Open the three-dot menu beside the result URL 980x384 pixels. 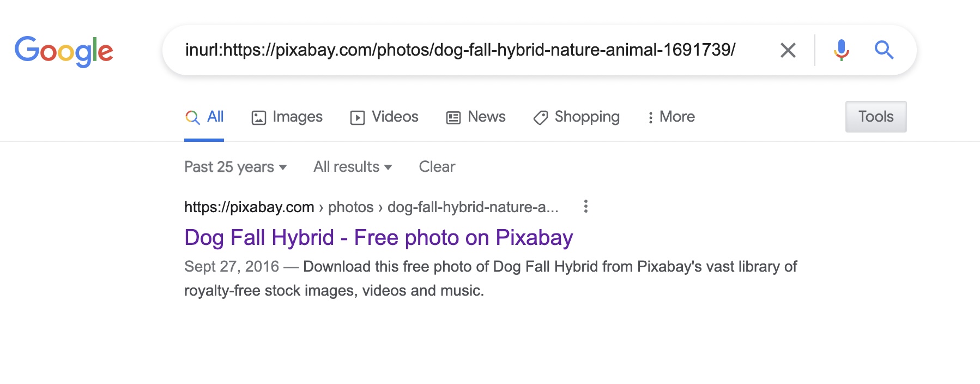pos(585,207)
